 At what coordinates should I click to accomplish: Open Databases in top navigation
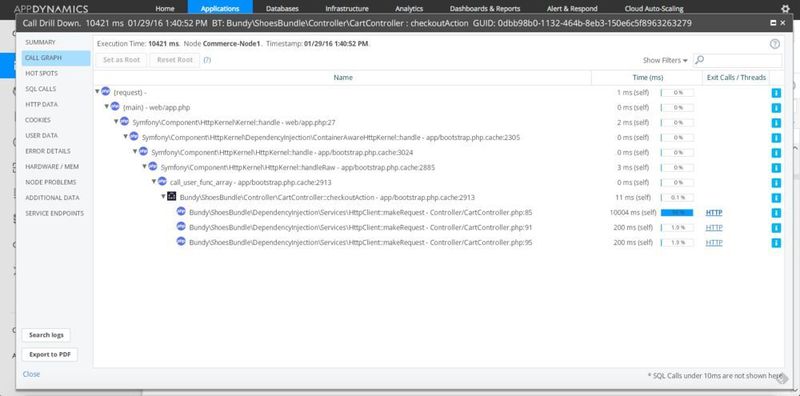282,9
